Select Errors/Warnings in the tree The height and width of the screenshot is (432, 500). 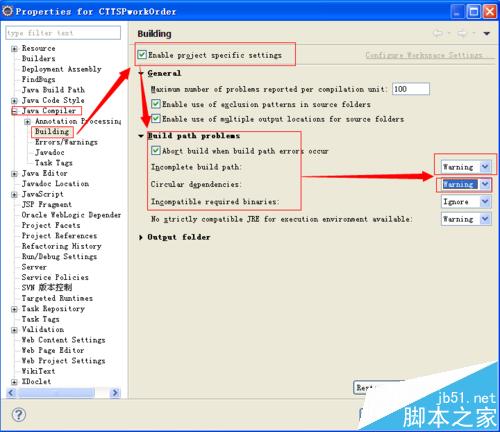point(66,142)
